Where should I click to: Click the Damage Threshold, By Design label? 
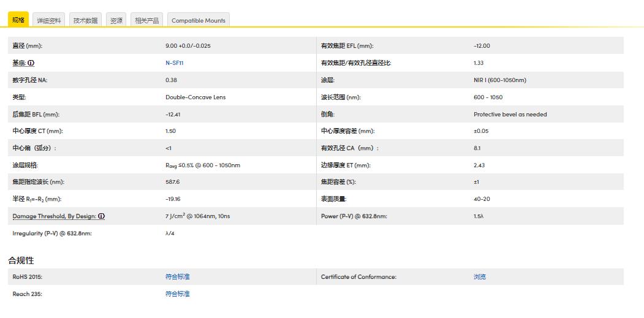55,216
